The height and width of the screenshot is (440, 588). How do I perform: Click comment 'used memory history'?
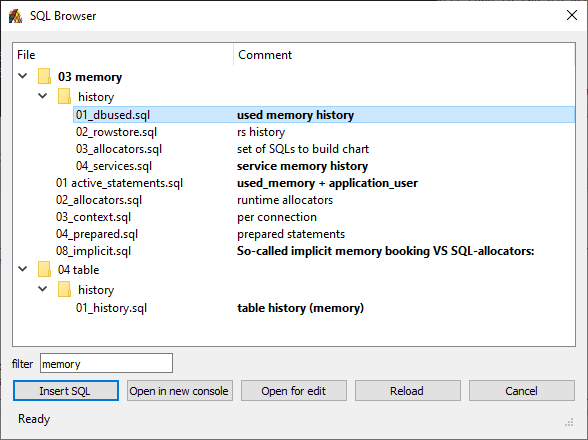[x=296, y=115]
